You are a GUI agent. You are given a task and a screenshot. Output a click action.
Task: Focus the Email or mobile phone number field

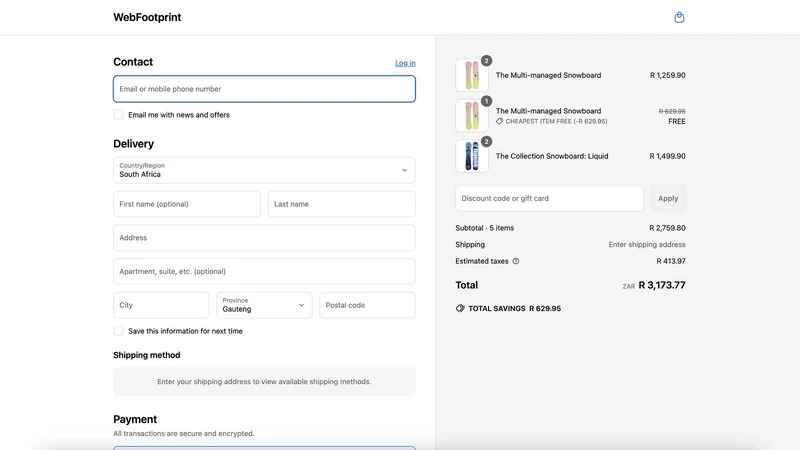[264, 89]
